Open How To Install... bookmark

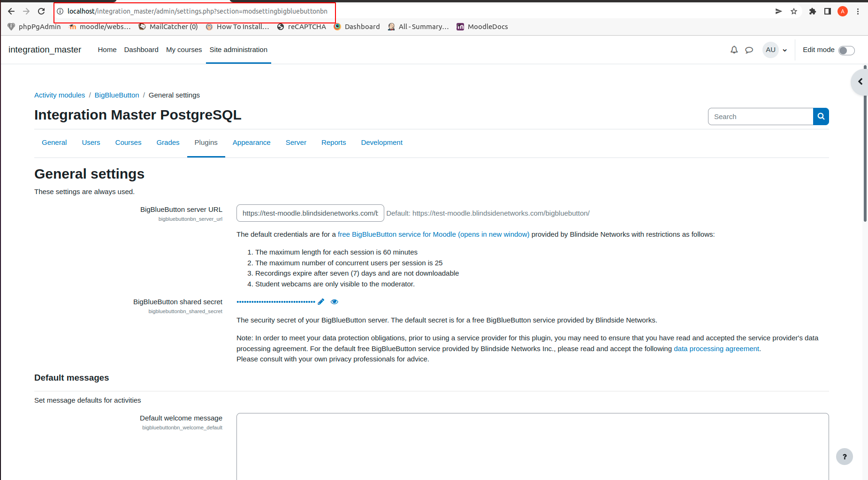pyautogui.click(x=237, y=27)
